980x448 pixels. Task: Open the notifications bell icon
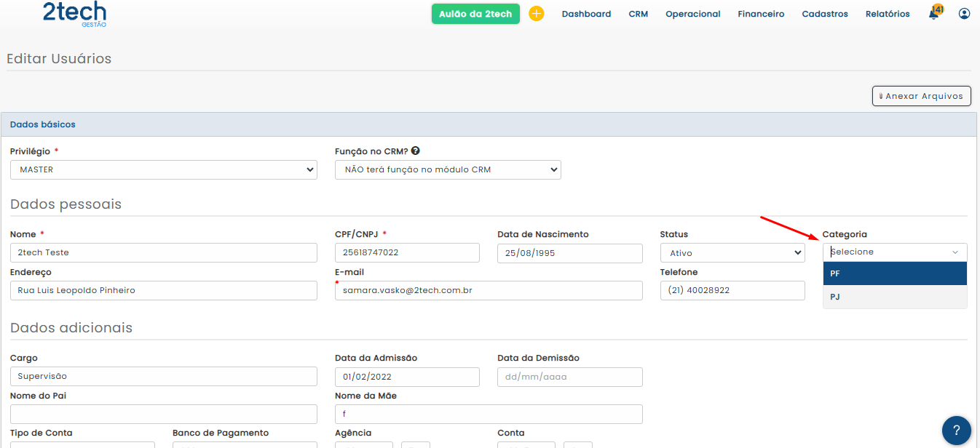point(934,14)
